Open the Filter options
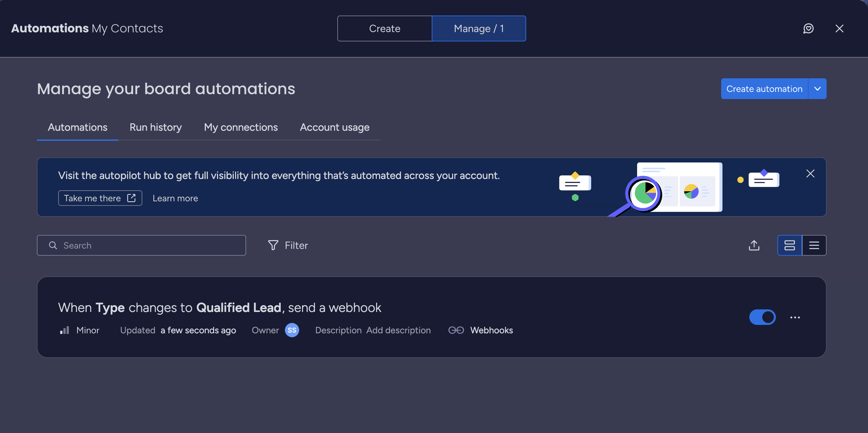The height and width of the screenshot is (433, 868). pos(288,245)
